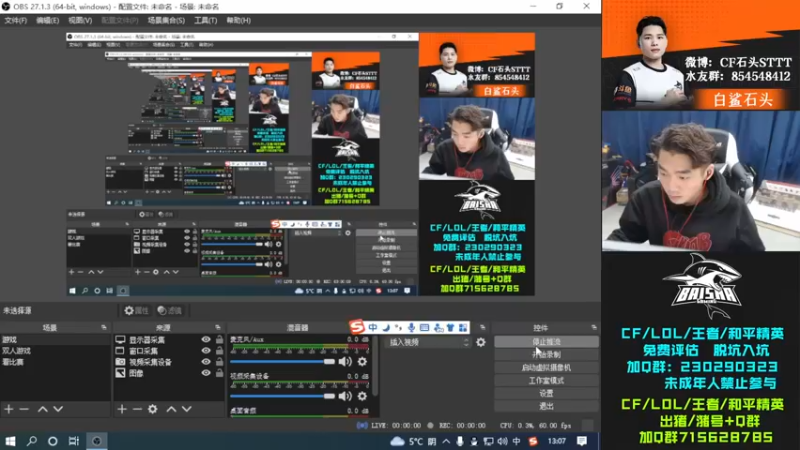Pop out the 场景 dock panel
The height and width of the screenshot is (450, 800).
104,328
